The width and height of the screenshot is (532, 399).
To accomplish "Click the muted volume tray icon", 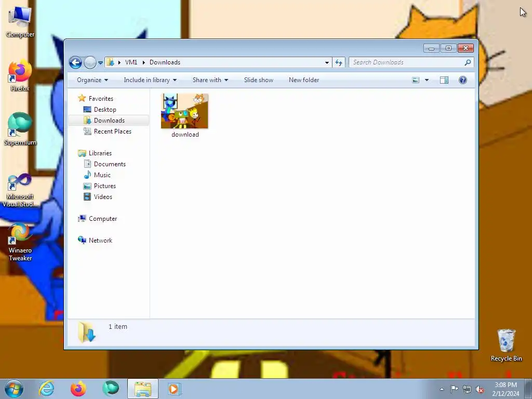I will coord(480,389).
